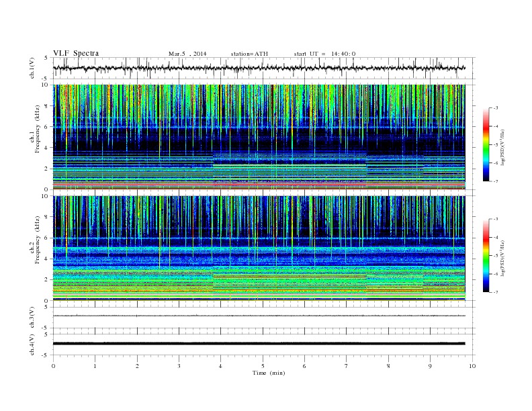Click the '6' kHz tick of ch.2 spectrogram

tap(46, 238)
